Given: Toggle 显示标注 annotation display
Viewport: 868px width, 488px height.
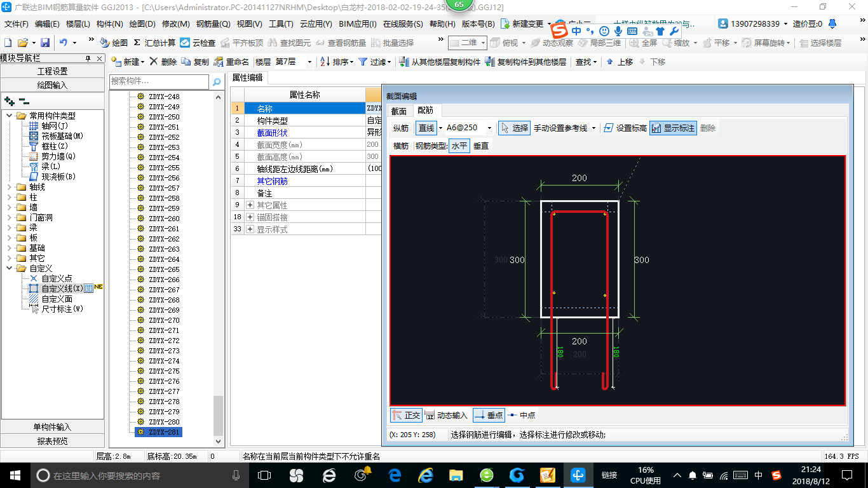Looking at the screenshot, I should coord(673,128).
